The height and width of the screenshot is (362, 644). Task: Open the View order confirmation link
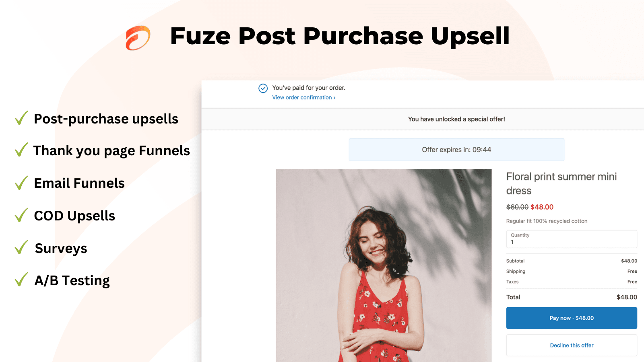(x=303, y=97)
